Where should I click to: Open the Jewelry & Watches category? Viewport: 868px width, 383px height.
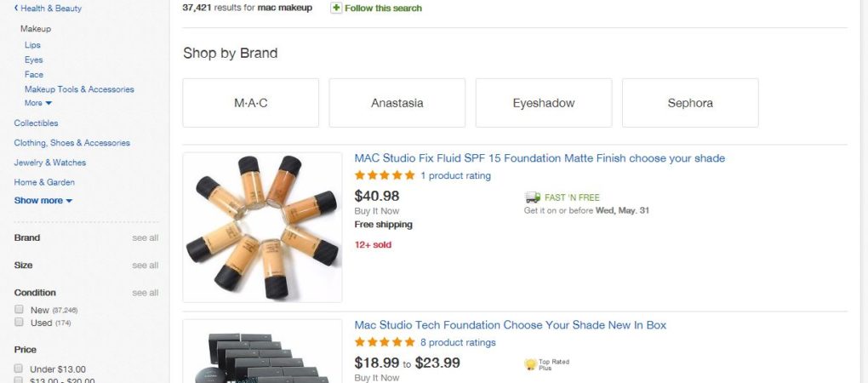50,163
